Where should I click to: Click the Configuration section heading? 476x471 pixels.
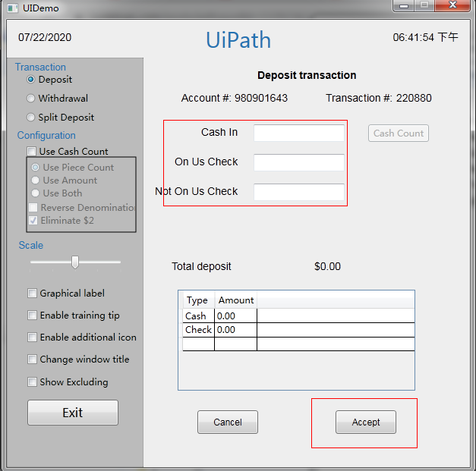(x=46, y=135)
